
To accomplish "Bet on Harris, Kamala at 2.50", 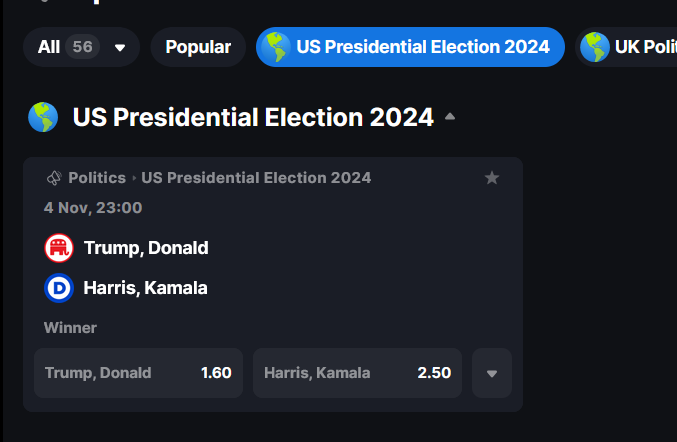I will pyautogui.click(x=357, y=373).
